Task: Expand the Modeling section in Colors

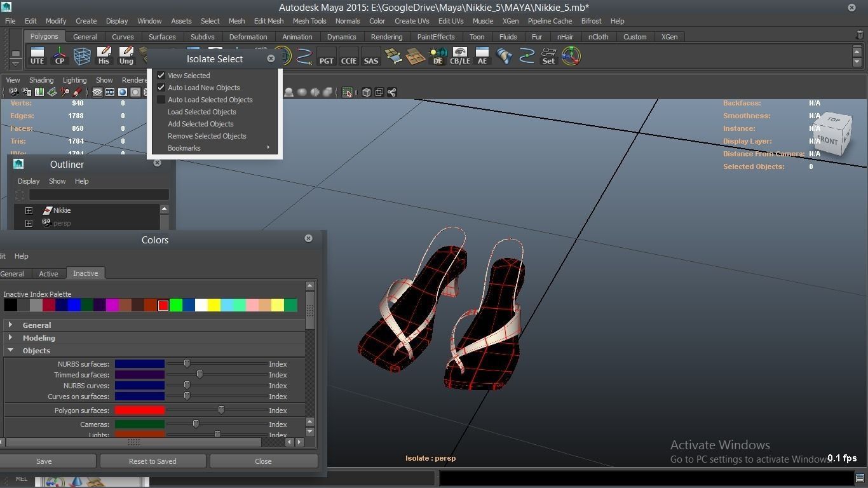Action: tap(11, 338)
